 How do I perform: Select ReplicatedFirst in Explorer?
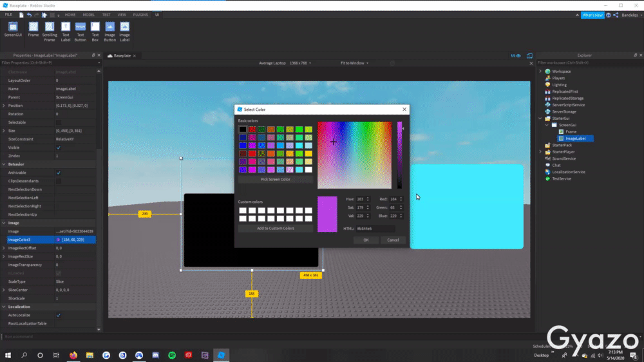coord(565,91)
